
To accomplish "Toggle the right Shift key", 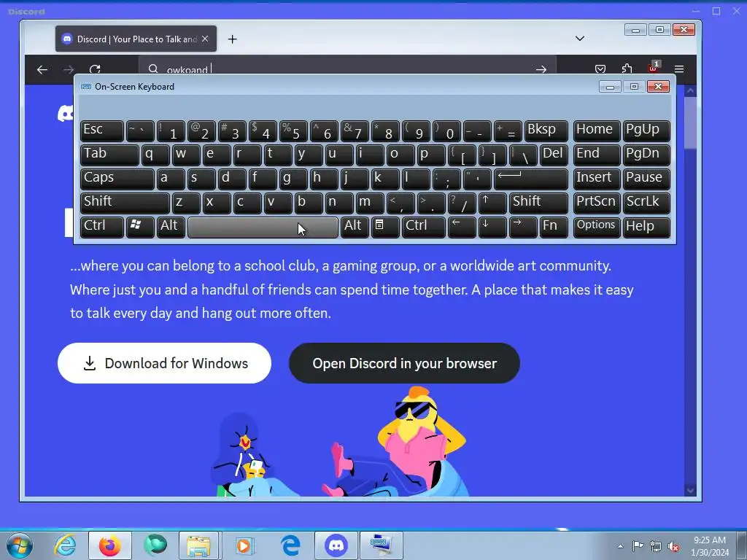I will [538, 203].
